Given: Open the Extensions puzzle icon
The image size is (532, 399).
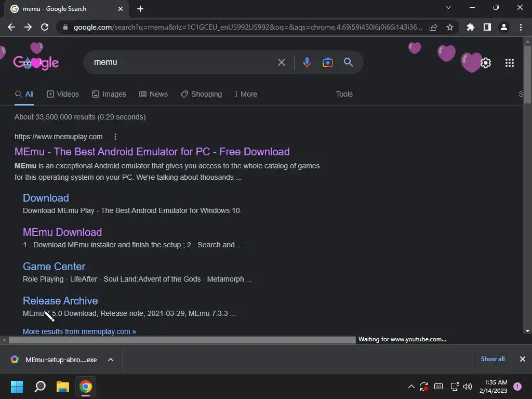Looking at the screenshot, I should pyautogui.click(x=471, y=27).
